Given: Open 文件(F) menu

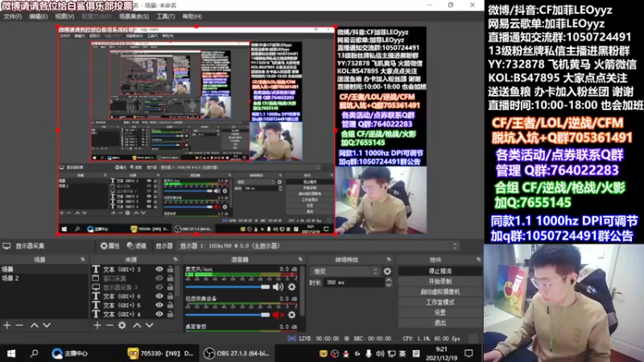Looking at the screenshot, I should [x=12, y=16].
